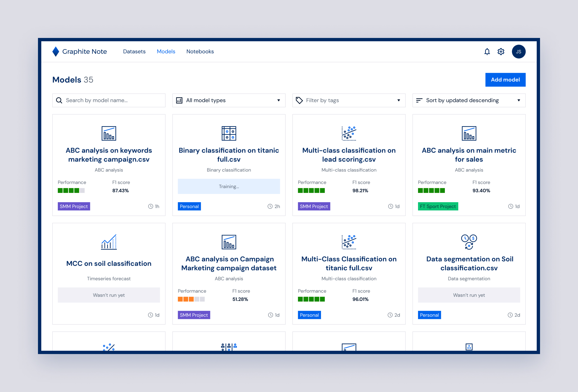Click the 96.01% F1 score value
The height and width of the screenshot is (392, 578).
point(360,299)
